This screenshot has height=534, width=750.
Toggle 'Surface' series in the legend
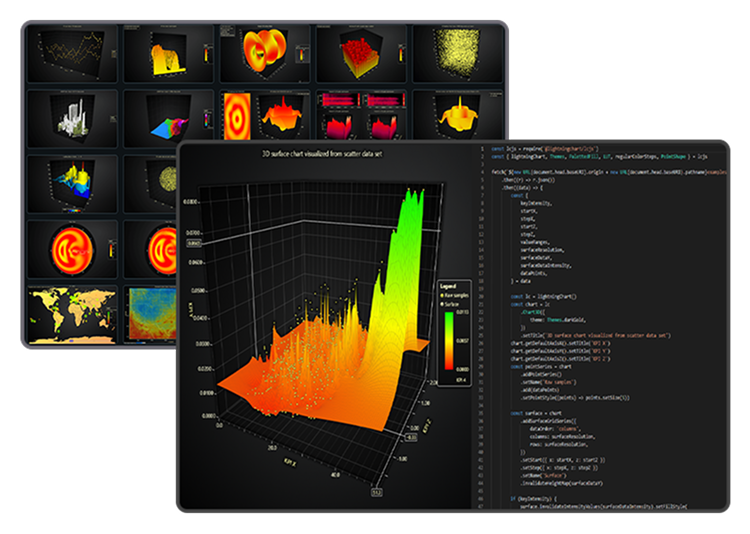point(450,304)
